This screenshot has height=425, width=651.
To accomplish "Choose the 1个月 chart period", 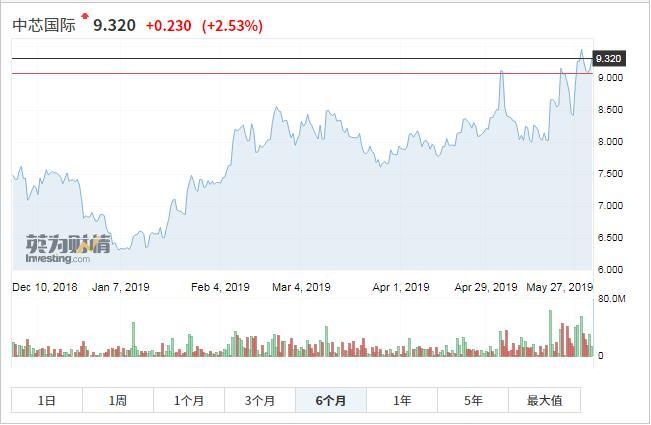I will [x=189, y=400].
